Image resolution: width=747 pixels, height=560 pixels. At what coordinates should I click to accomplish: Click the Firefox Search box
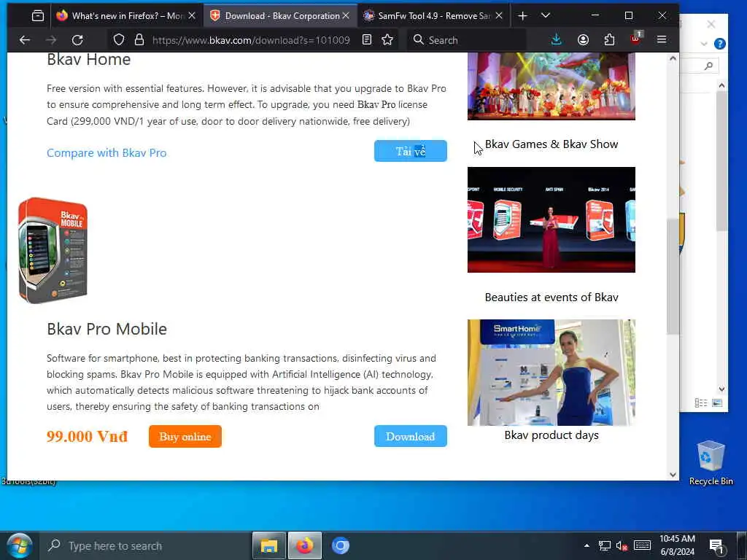coord(467,40)
